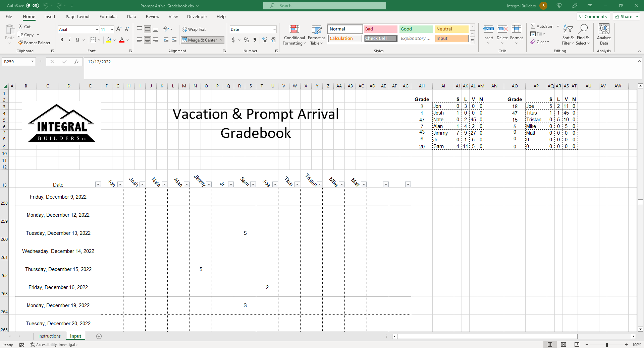This screenshot has width=644, height=348.
Task: Expand the Name Box dropdown for B259
Action: click(x=32, y=62)
